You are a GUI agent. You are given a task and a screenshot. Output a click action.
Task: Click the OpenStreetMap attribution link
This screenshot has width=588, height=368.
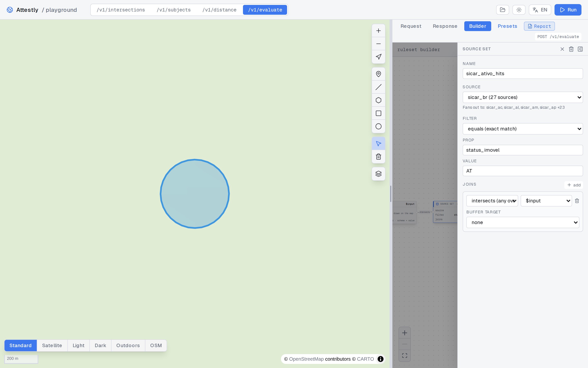306,359
